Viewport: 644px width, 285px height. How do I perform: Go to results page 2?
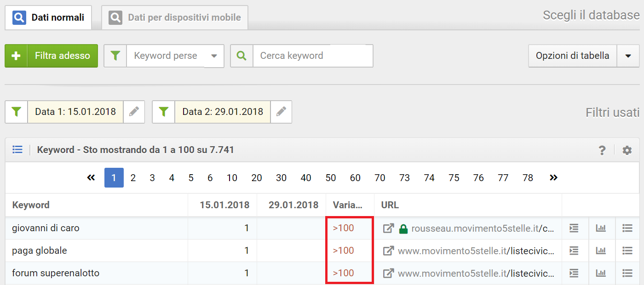click(x=133, y=178)
